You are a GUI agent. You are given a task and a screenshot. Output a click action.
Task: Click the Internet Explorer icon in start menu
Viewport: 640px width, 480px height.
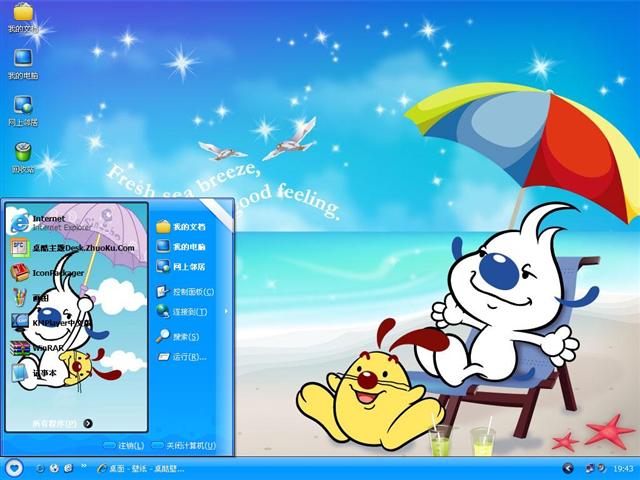pyautogui.click(x=19, y=223)
